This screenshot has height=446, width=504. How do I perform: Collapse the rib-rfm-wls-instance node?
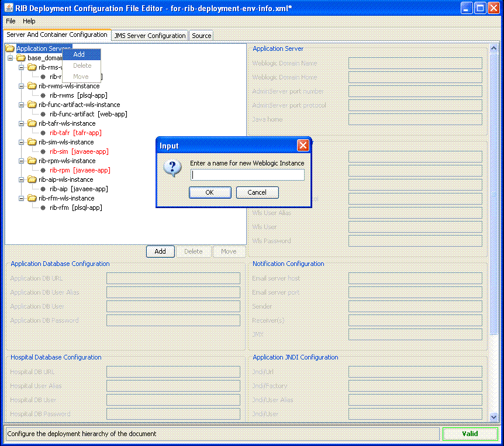(x=21, y=198)
